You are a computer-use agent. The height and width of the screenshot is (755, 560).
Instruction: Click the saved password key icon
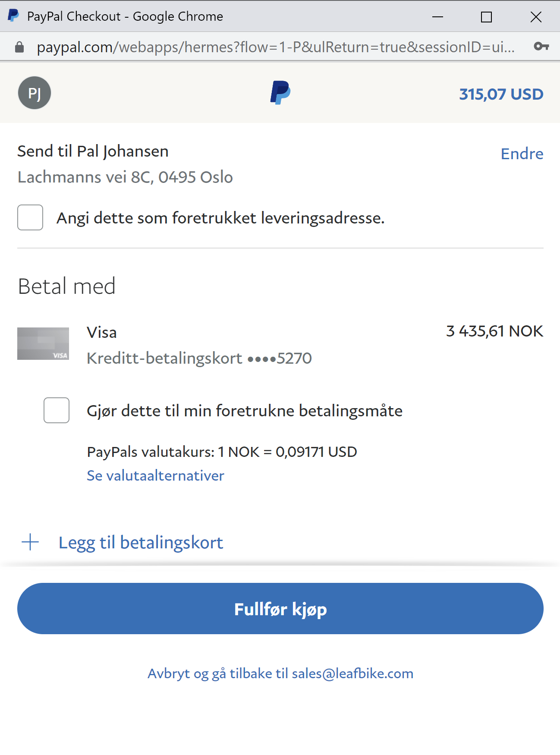click(x=541, y=47)
